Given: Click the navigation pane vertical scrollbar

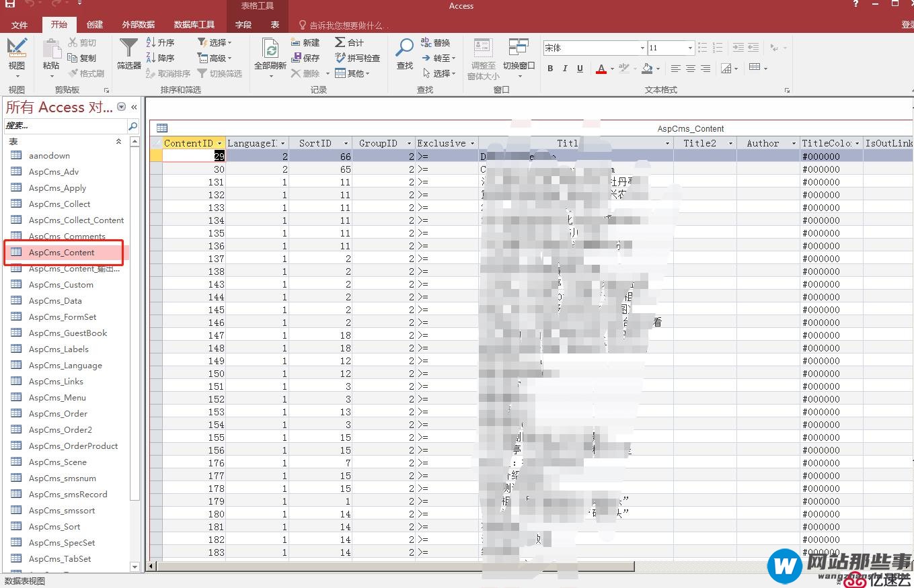Looking at the screenshot, I should 135,354.
